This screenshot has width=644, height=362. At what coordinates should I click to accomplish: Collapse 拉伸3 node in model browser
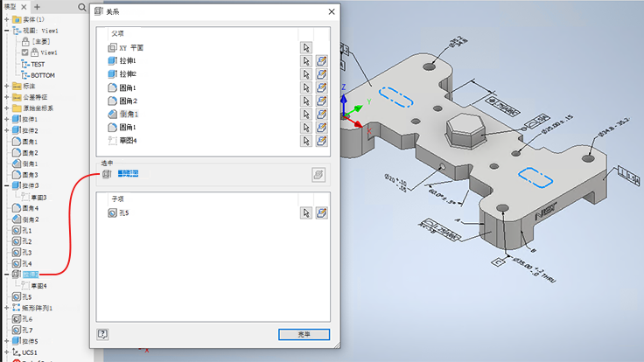coord(7,185)
